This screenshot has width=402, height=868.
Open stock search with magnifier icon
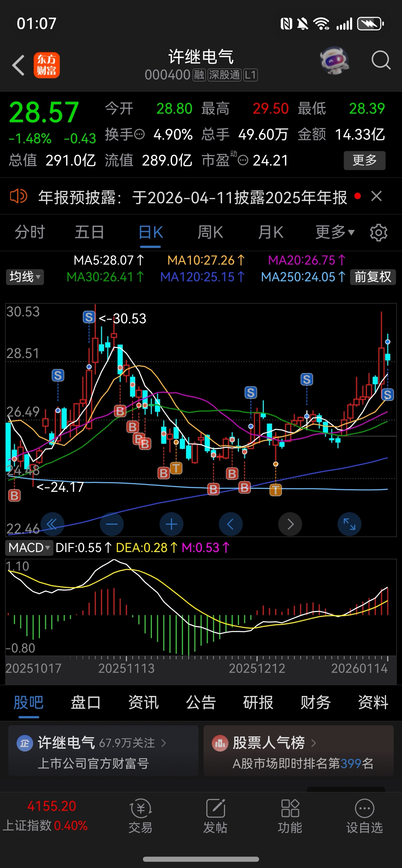click(x=381, y=61)
